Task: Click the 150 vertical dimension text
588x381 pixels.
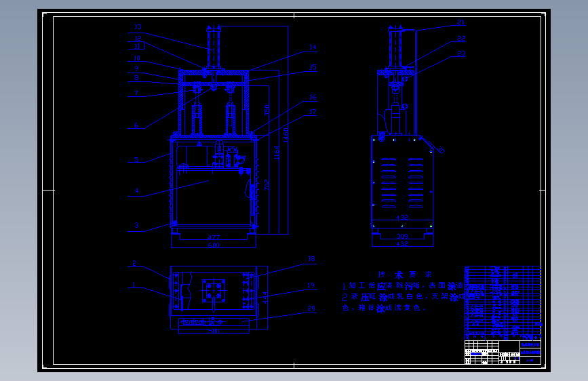Action: pyautogui.click(x=267, y=111)
